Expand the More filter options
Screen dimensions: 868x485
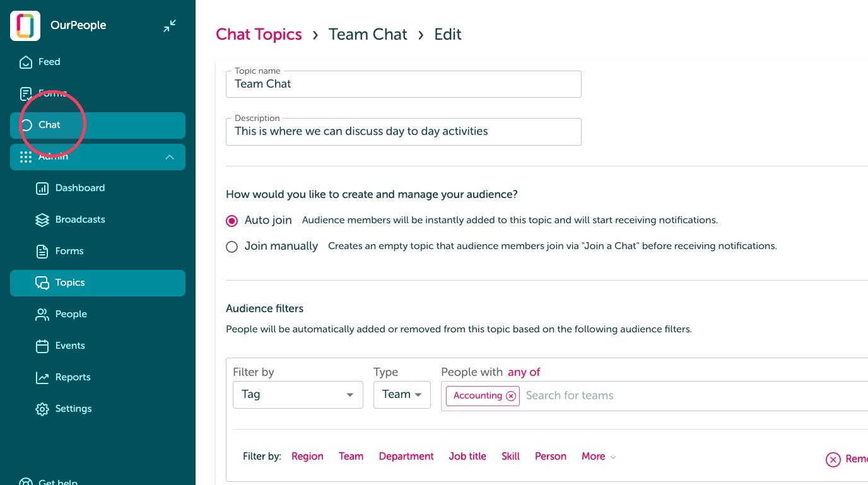point(599,457)
